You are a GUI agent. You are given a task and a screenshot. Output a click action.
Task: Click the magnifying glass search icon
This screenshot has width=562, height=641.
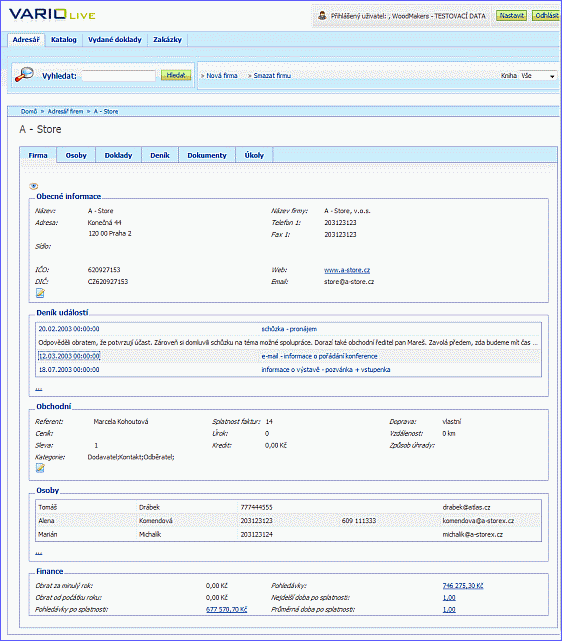pyautogui.click(x=24, y=74)
